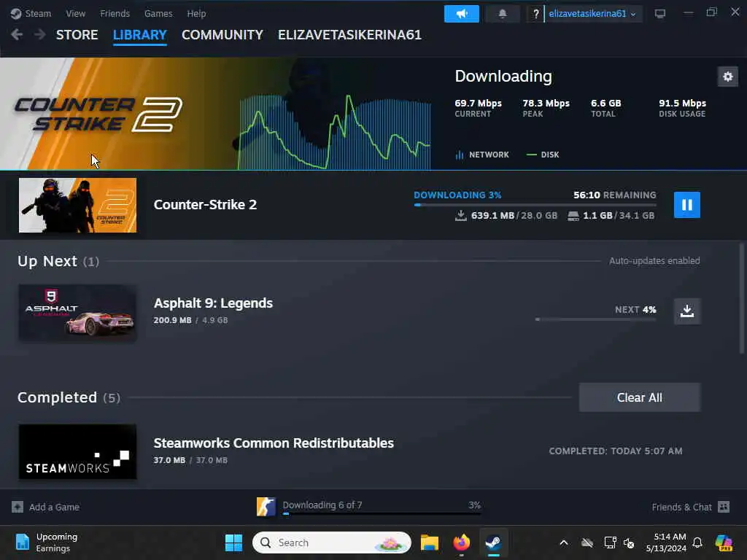
Task: Click the '56:10 REMAINING' text
Action: pyautogui.click(x=614, y=195)
